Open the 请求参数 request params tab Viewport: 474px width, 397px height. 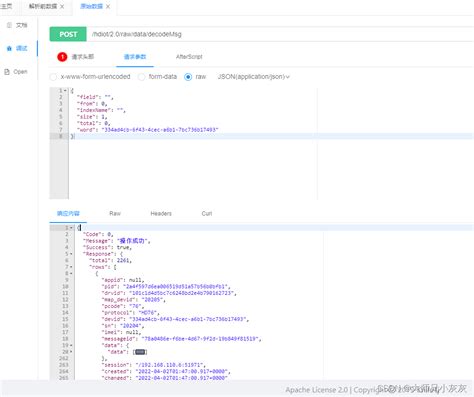pyautogui.click(x=135, y=57)
